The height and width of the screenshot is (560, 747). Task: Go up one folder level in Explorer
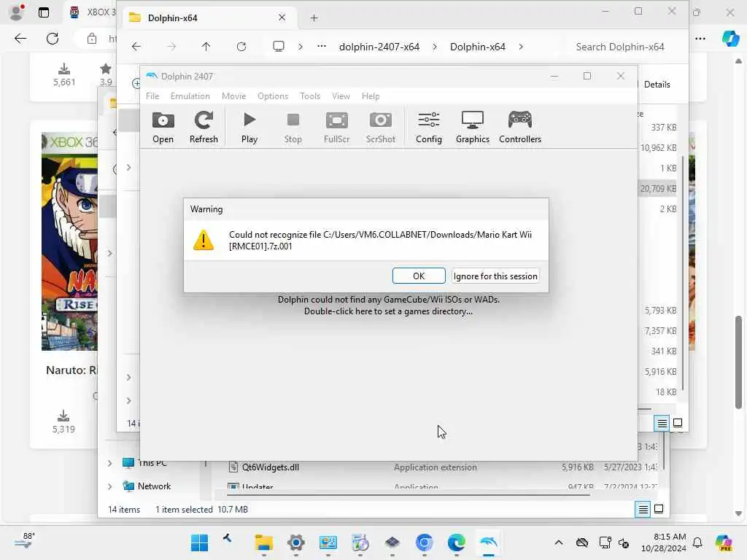(206, 47)
